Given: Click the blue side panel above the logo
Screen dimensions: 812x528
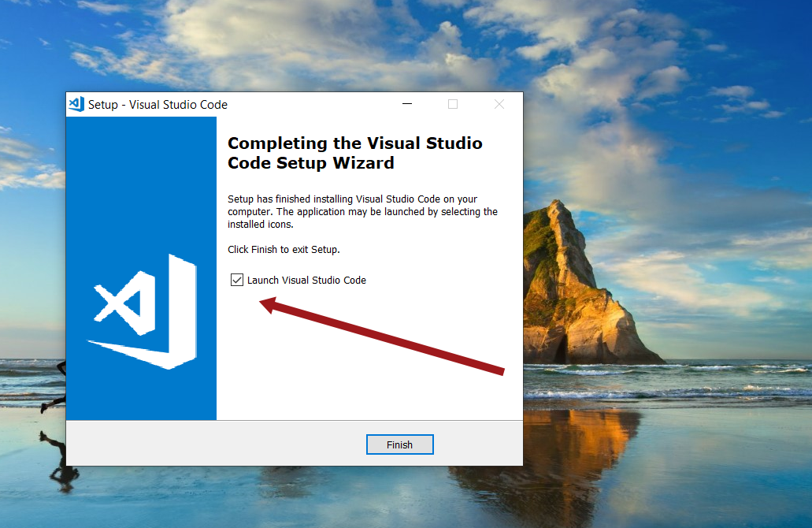Looking at the screenshot, I should [141, 181].
